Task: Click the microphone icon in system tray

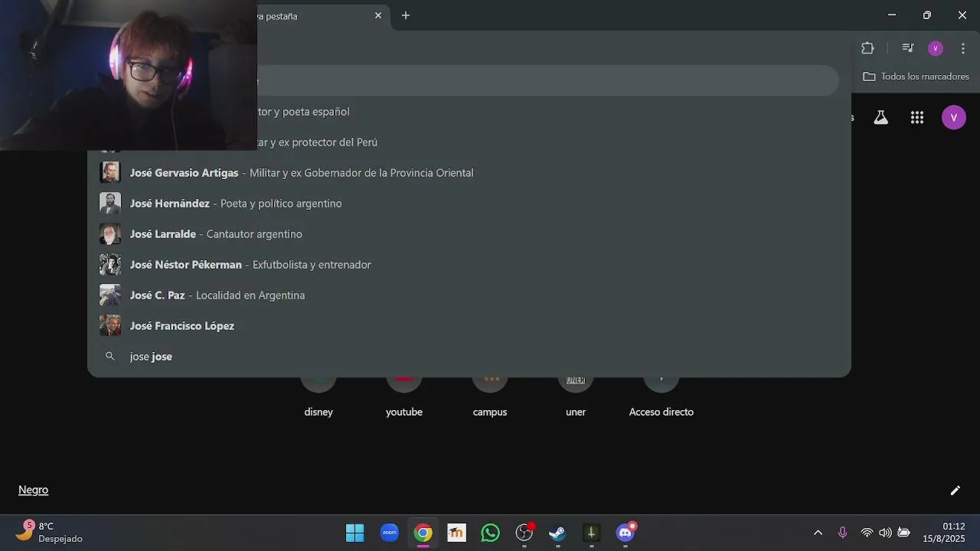Action: click(843, 533)
